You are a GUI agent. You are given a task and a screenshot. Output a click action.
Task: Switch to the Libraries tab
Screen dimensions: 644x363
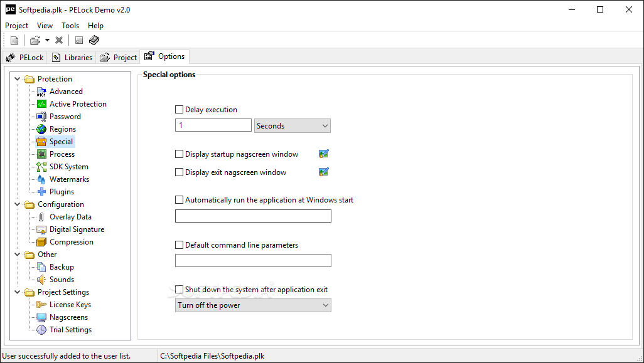tap(72, 58)
